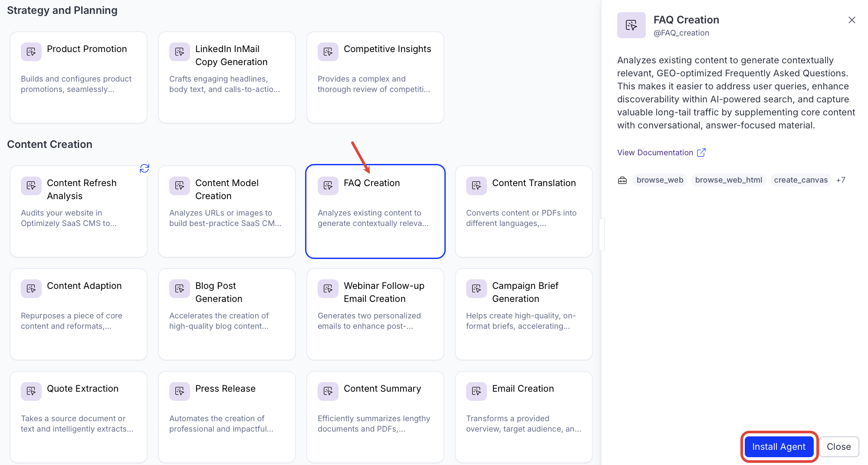
Task: Open the Press Release agent card
Action: (227, 417)
